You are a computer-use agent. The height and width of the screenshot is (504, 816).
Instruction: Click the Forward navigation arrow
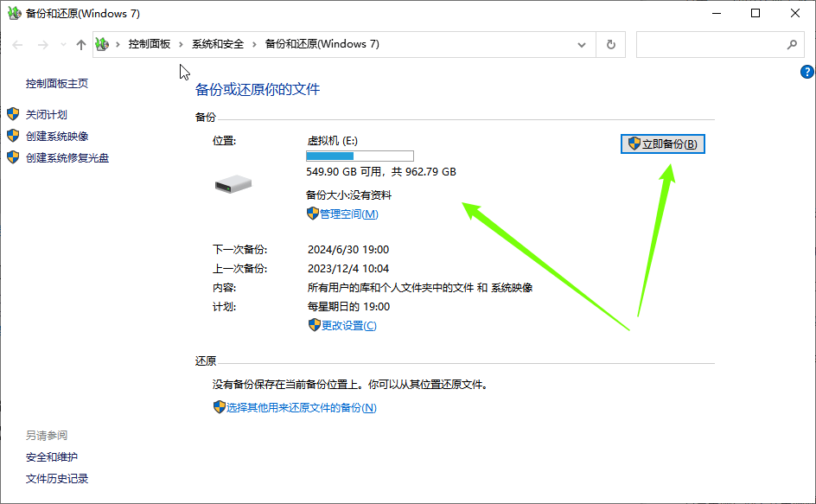point(43,45)
